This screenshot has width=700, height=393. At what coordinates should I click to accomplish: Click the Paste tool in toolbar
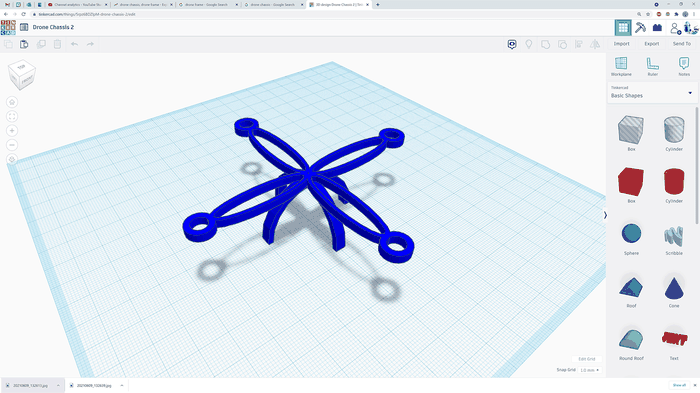pos(24,44)
